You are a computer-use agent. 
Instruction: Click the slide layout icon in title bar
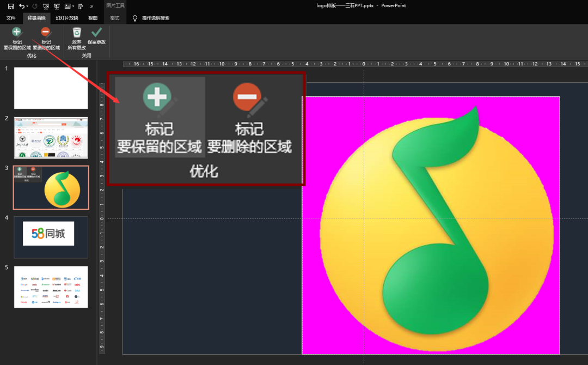(x=68, y=6)
